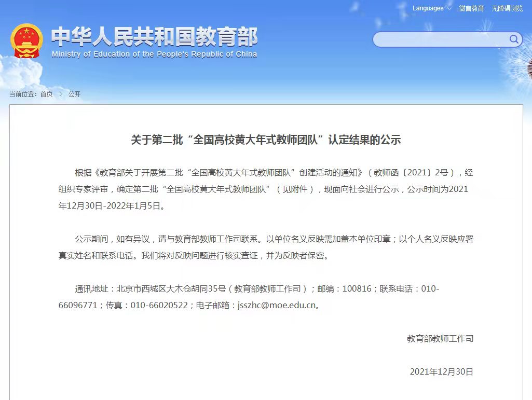Open the Languages dropdown
The image size is (532, 400).
coord(428,8)
